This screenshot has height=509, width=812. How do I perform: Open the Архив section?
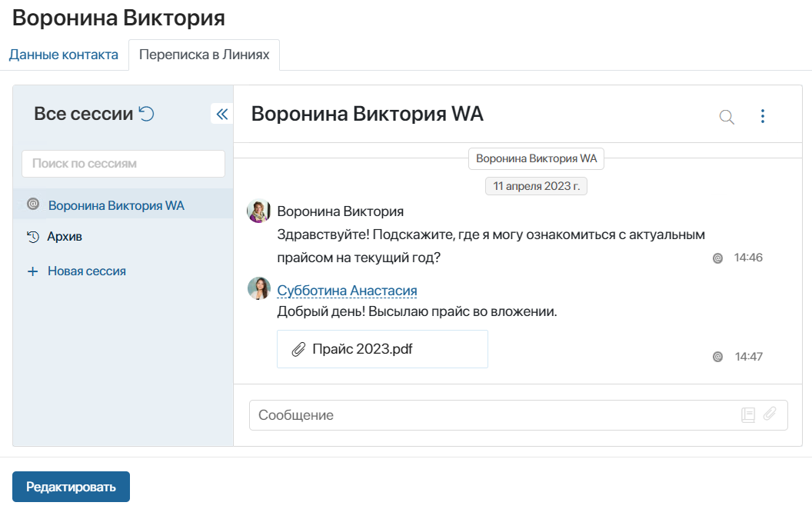coord(65,237)
